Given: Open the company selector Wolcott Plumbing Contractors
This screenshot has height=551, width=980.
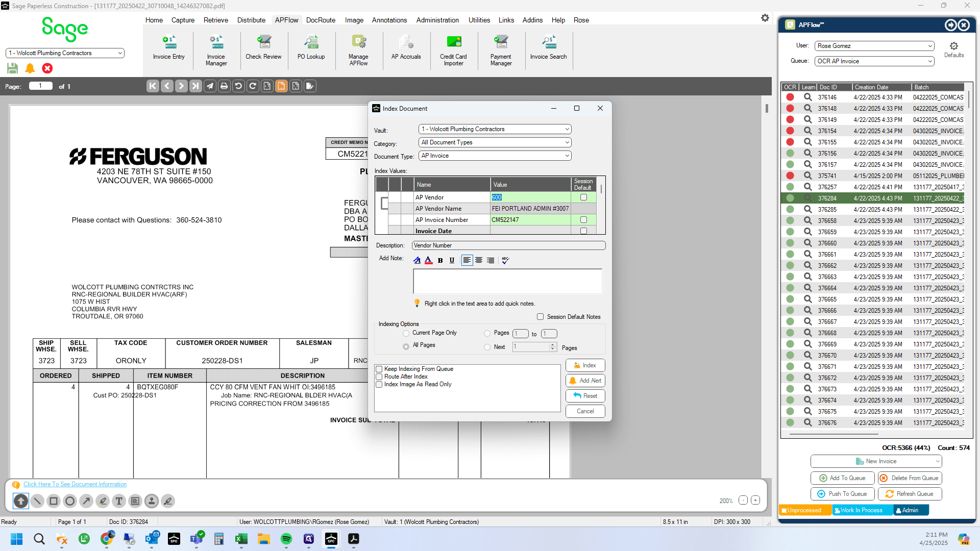Looking at the screenshot, I should [x=65, y=53].
